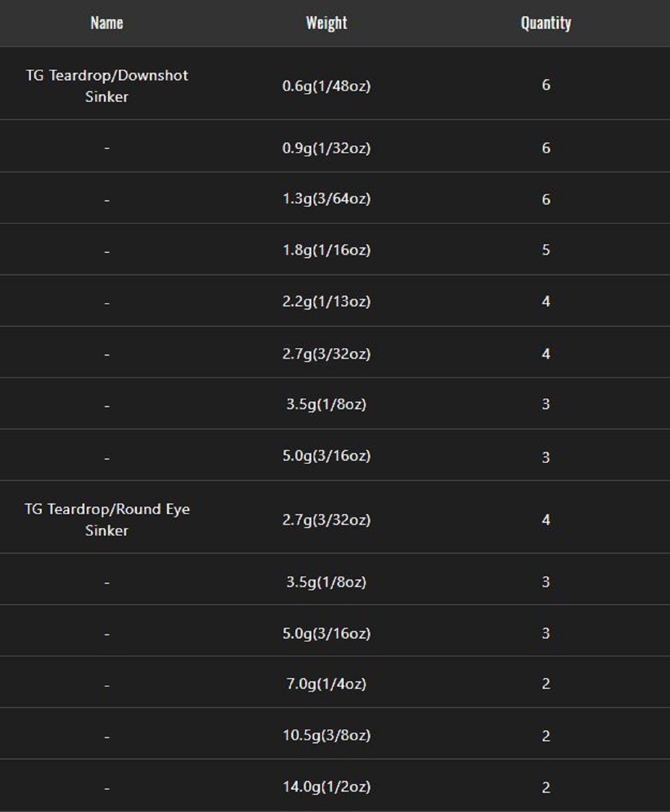Click the 14.0g(1/2oz) weight cell
Screen dimensions: 670x812
tap(326, 787)
